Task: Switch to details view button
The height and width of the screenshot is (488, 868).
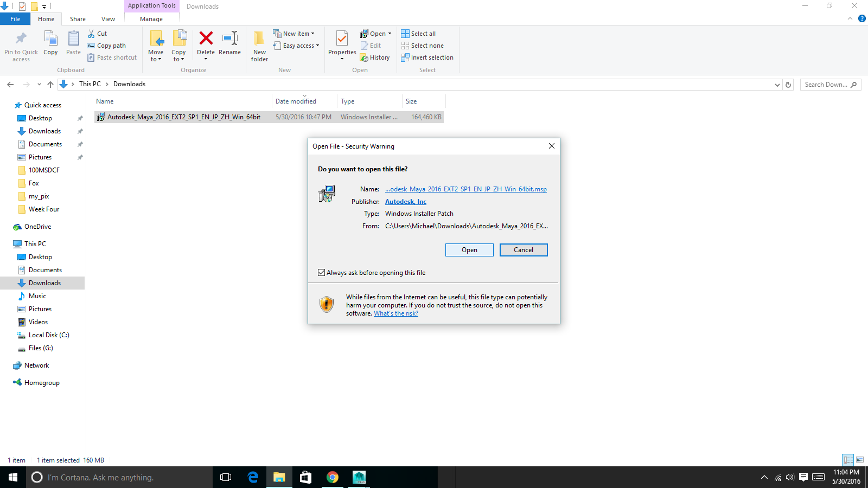Action: [x=848, y=460]
